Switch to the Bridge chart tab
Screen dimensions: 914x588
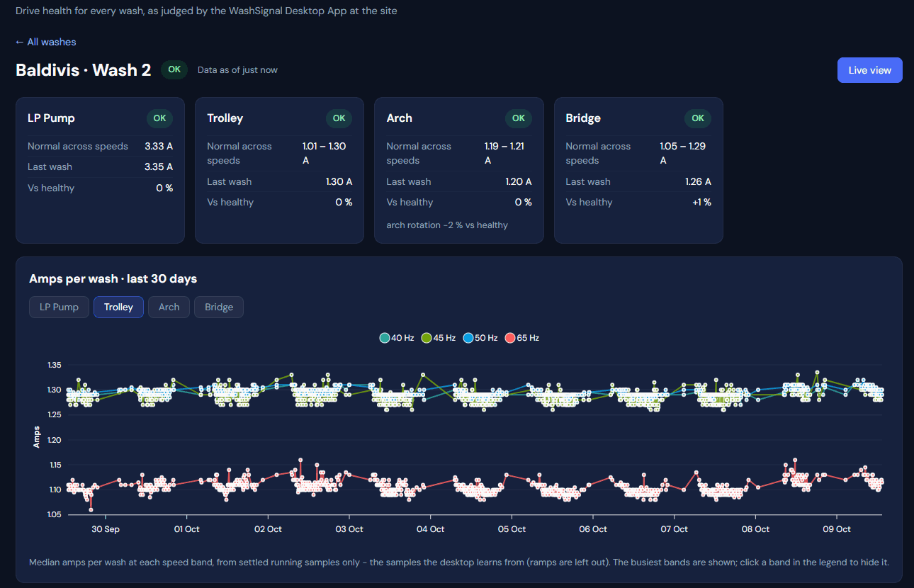point(219,307)
